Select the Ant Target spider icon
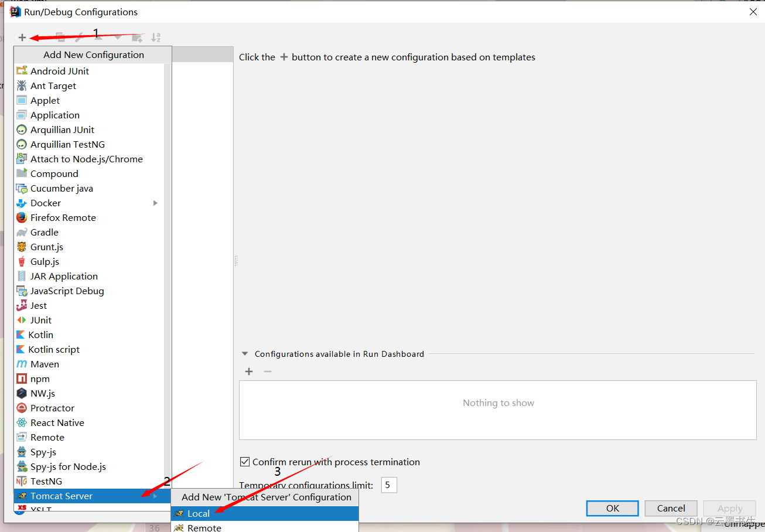The image size is (765, 532). point(22,86)
